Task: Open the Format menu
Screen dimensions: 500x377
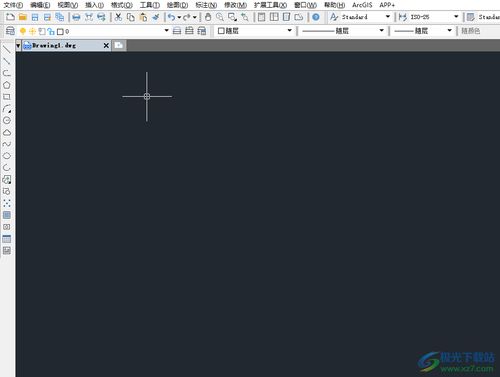Action: pos(122,5)
